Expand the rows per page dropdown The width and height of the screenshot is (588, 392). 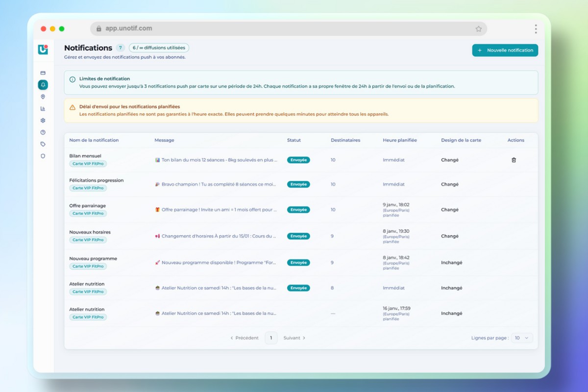pyautogui.click(x=521, y=338)
